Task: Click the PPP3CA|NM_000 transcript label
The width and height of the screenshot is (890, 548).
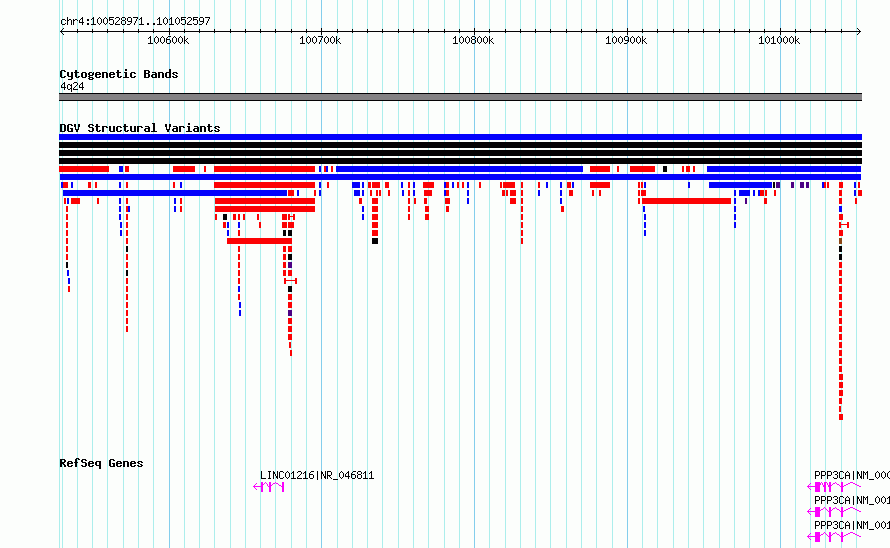Action: tap(851, 475)
